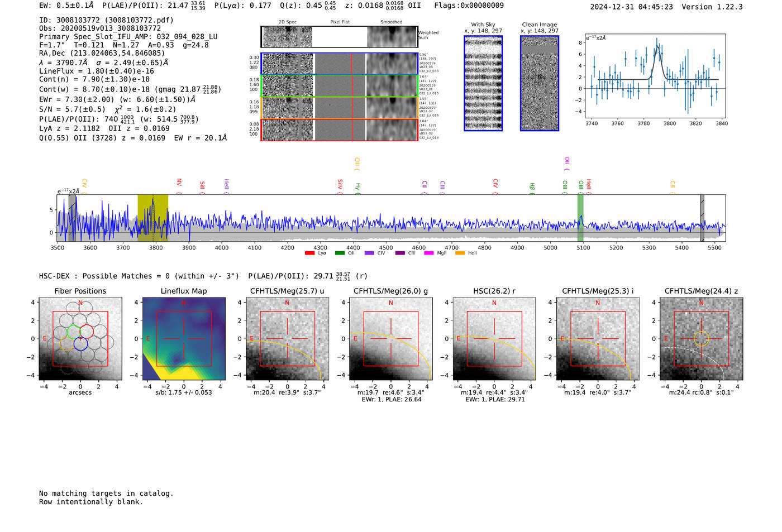Click the 'Flags:0x00000009' header text
This screenshot has width=782, height=532.
point(469,6)
